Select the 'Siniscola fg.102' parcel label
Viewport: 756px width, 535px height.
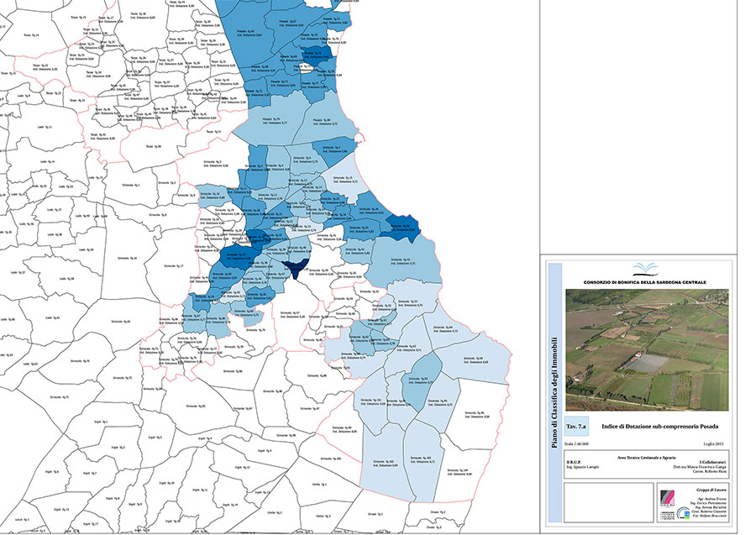pyautogui.click(x=384, y=461)
